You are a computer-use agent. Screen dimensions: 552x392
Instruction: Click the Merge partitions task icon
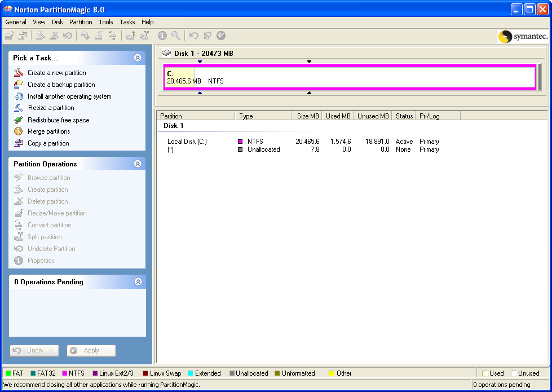(x=19, y=131)
